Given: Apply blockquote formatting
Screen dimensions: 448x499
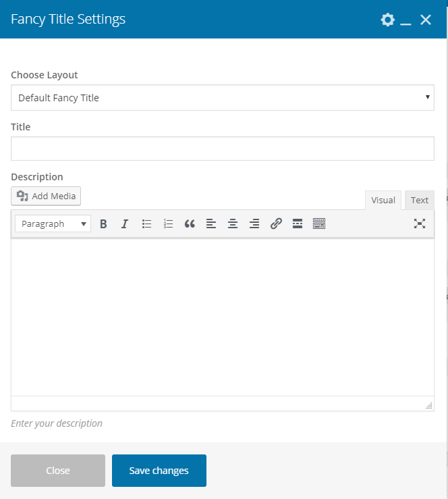Looking at the screenshot, I should coord(190,224).
